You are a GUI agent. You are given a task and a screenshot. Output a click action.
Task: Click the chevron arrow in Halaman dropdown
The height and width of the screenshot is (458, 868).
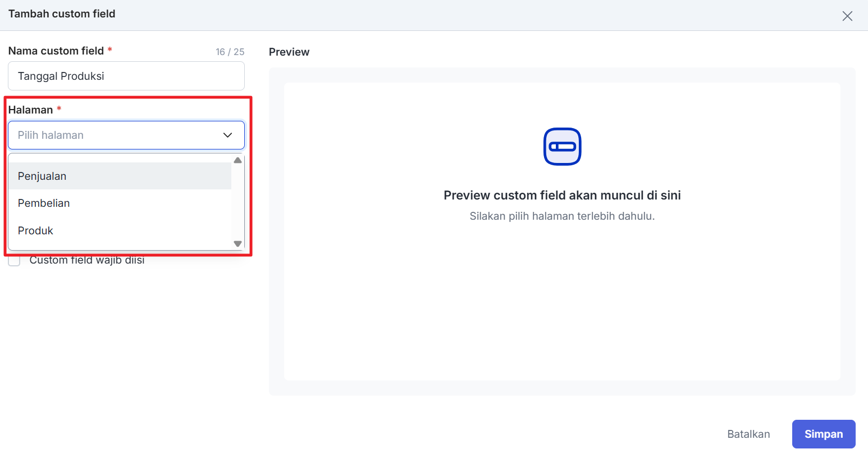(227, 135)
